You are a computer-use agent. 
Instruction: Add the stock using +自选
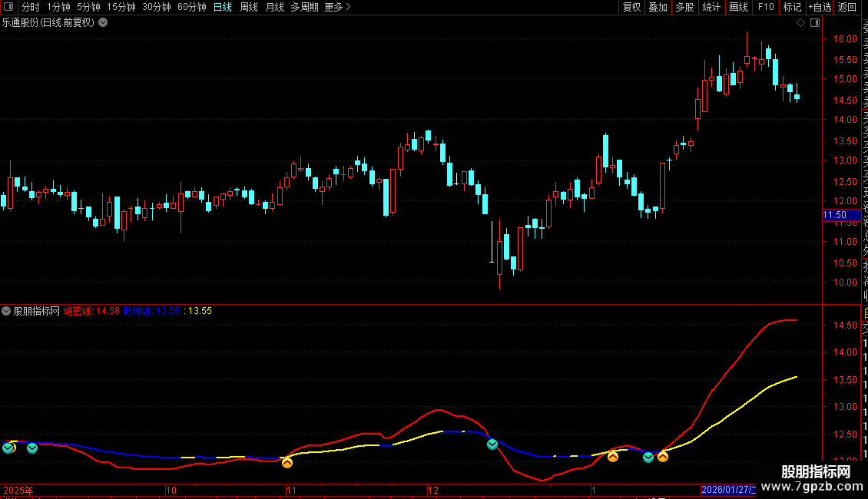coord(820,7)
